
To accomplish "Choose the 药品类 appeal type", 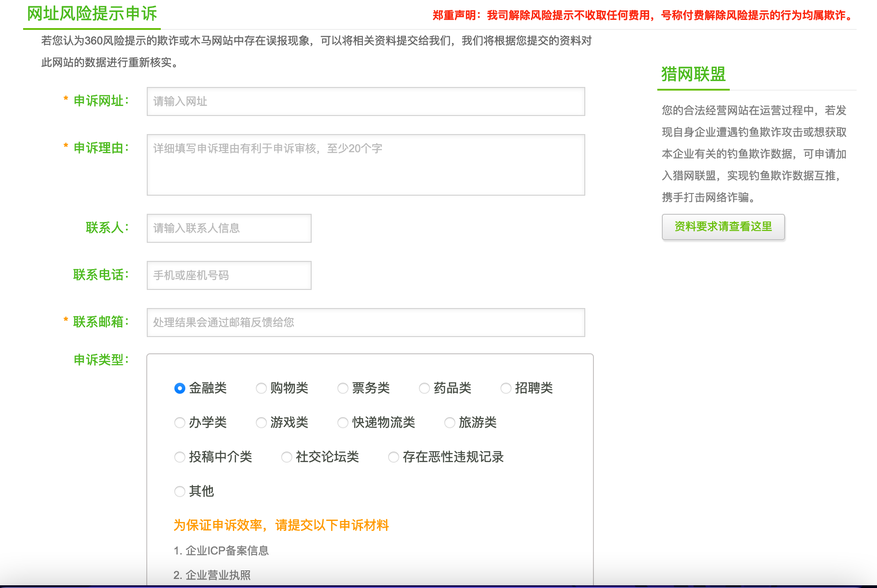I will pyautogui.click(x=424, y=388).
